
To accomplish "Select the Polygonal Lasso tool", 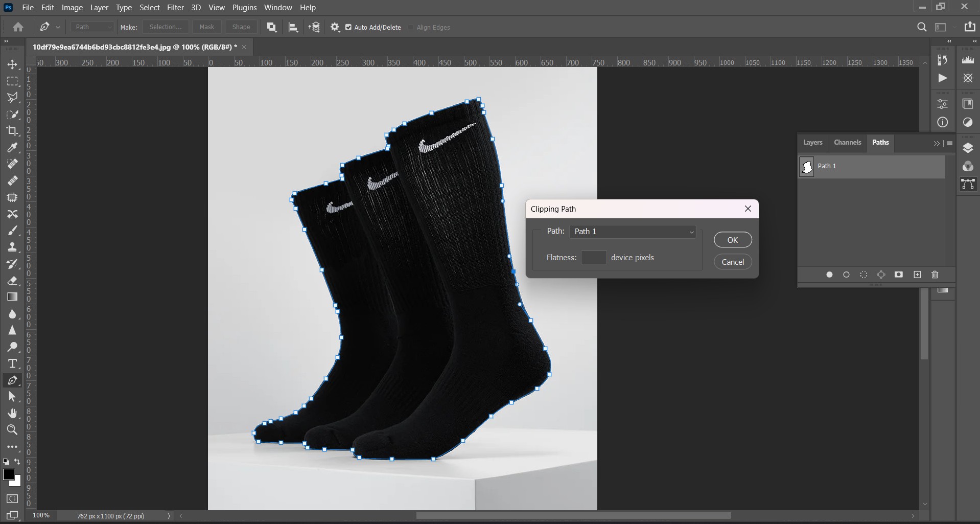I will click(x=12, y=98).
